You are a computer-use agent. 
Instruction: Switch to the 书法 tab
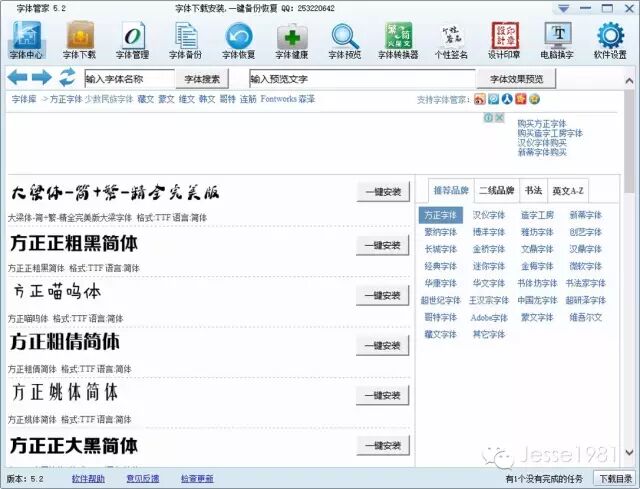(533, 191)
